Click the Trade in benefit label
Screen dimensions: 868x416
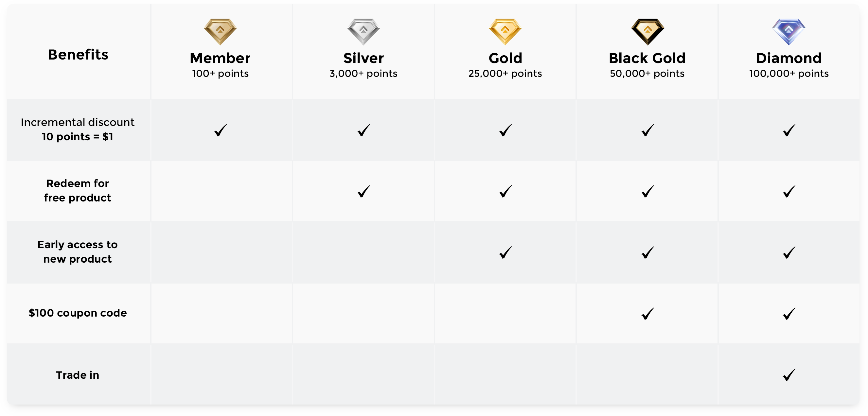point(78,375)
